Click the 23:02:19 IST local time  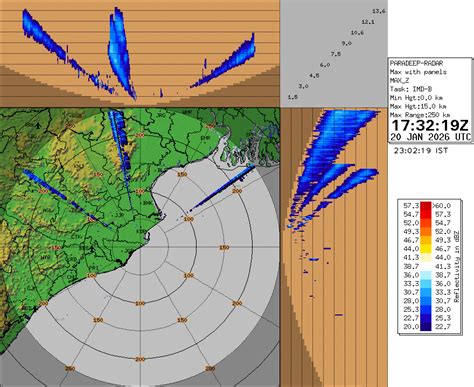coord(421,151)
